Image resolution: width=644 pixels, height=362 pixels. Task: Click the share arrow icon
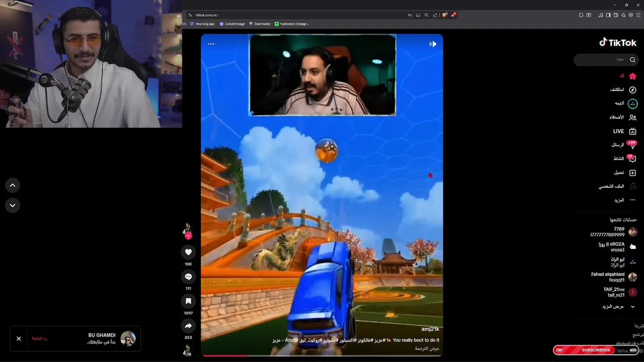[x=188, y=325]
